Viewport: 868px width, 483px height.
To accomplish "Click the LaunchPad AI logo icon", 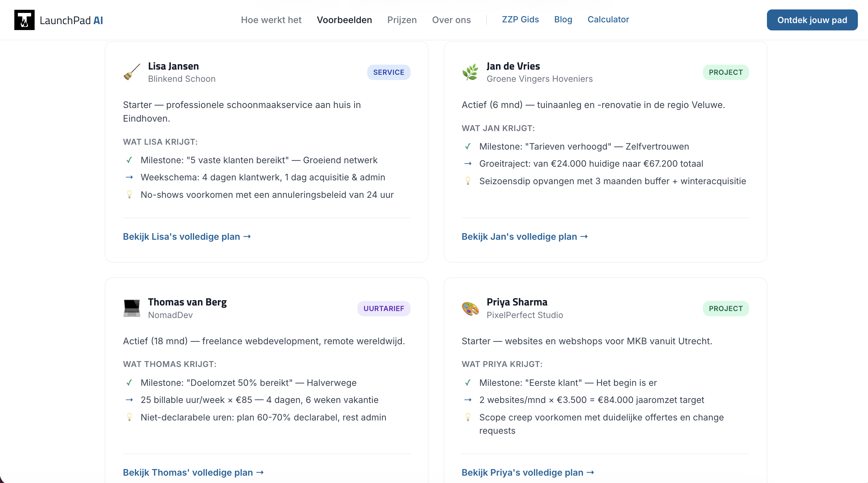I will pyautogui.click(x=24, y=20).
